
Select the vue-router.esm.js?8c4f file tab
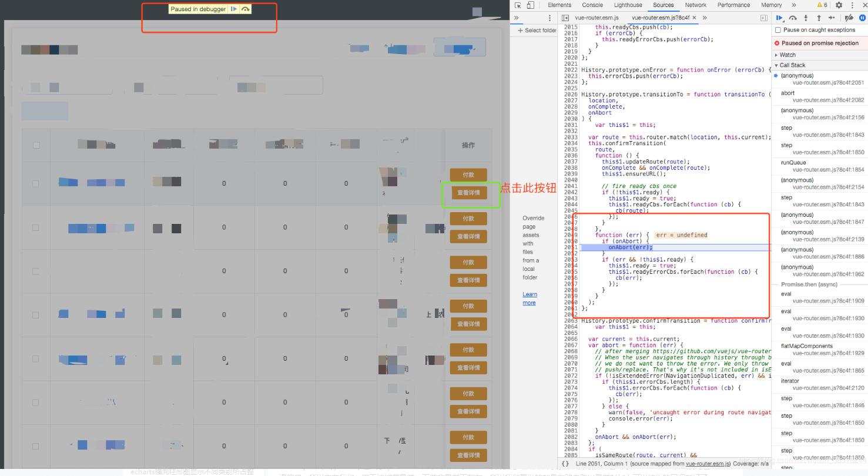[x=661, y=18]
